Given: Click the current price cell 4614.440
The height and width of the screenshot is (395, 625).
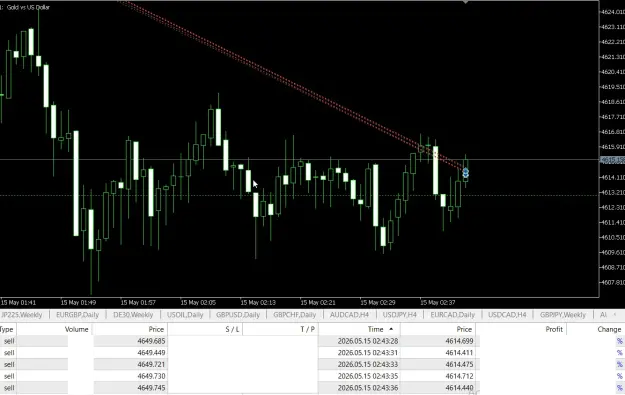Looking at the screenshot, I should pyautogui.click(x=459, y=387).
